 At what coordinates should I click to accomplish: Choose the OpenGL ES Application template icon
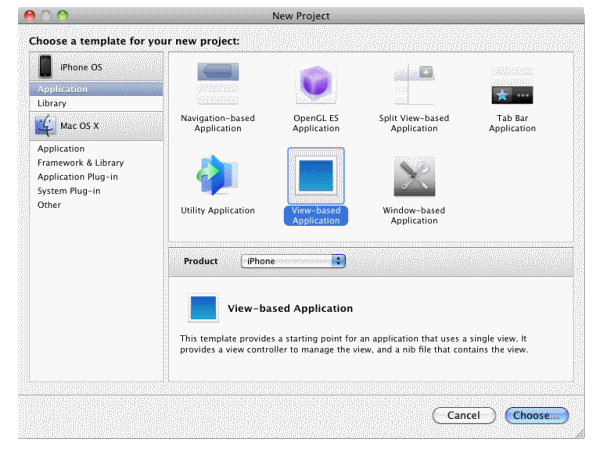[x=316, y=85]
